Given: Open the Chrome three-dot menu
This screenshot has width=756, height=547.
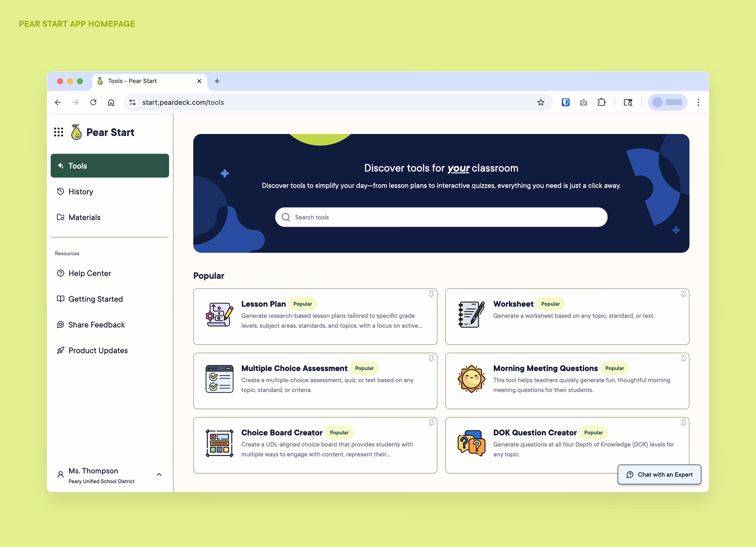Looking at the screenshot, I should [x=698, y=102].
